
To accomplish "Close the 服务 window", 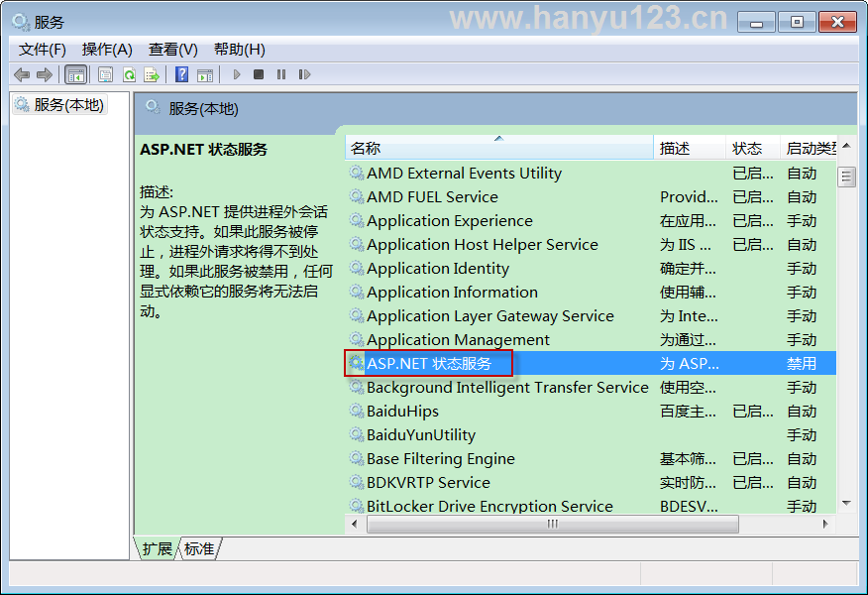I will pyautogui.click(x=837, y=22).
